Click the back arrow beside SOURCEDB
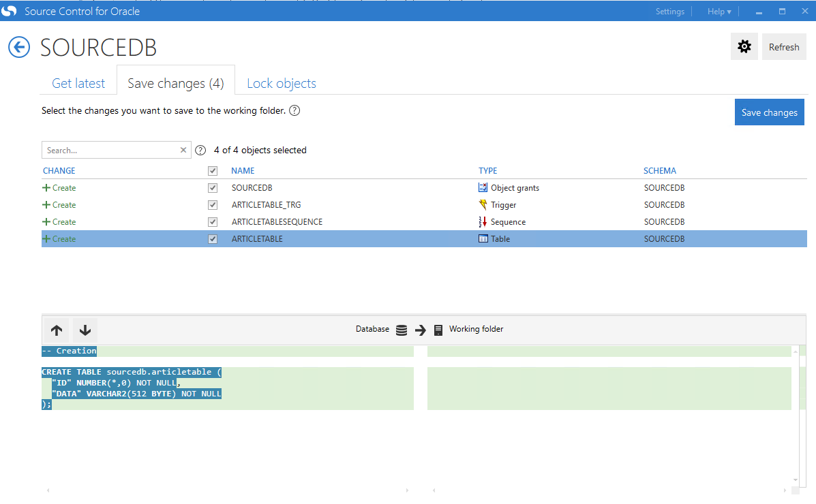This screenshot has height=504, width=816. (19, 47)
